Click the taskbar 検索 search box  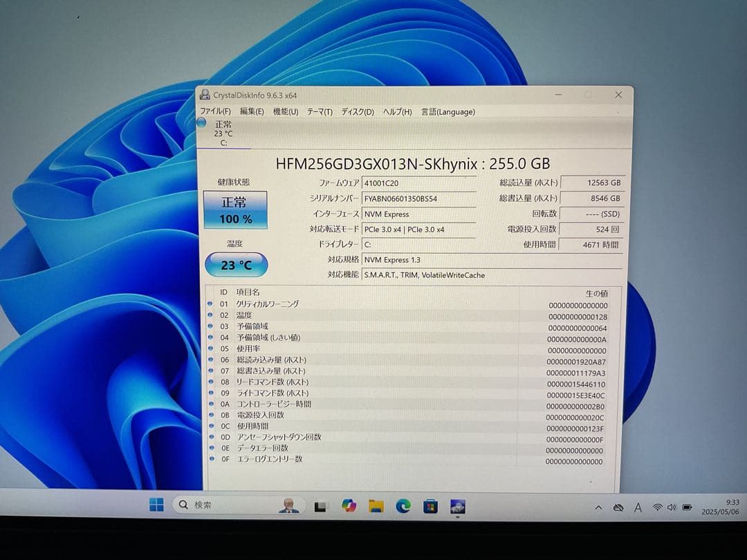coord(228,505)
